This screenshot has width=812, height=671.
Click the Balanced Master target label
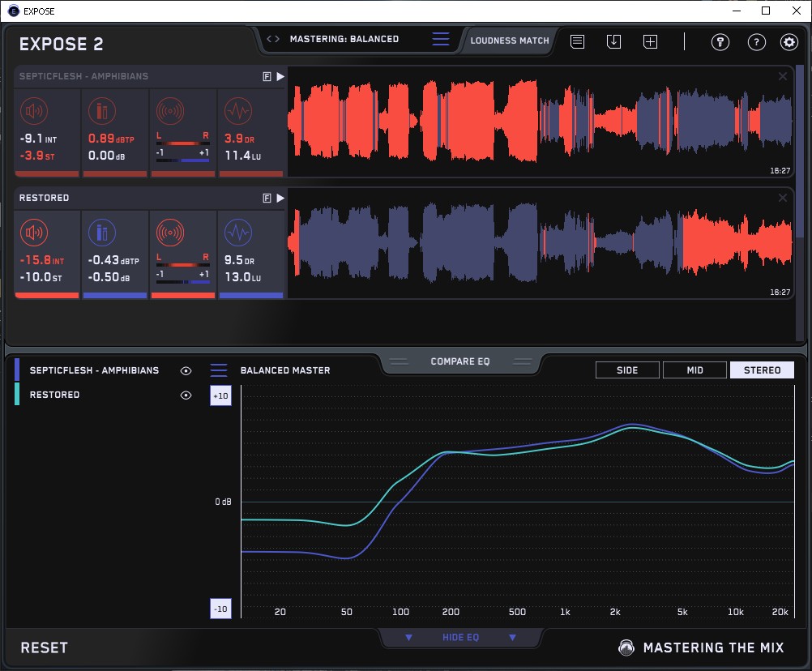pyautogui.click(x=285, y=370)
